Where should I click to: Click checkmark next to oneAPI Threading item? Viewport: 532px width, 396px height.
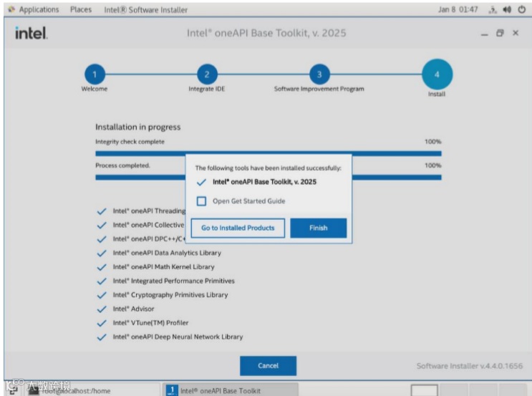coord(102,211)
